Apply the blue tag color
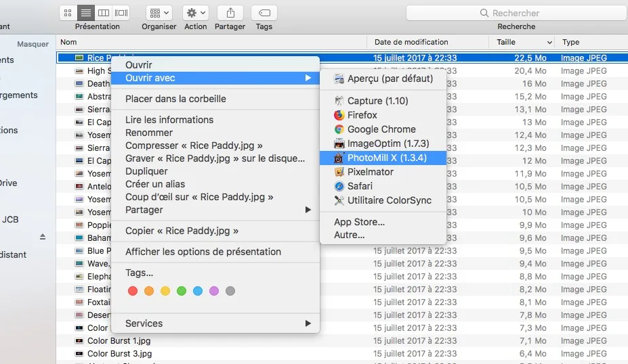The width and height of the screenshot is (628, 364). 198,291
